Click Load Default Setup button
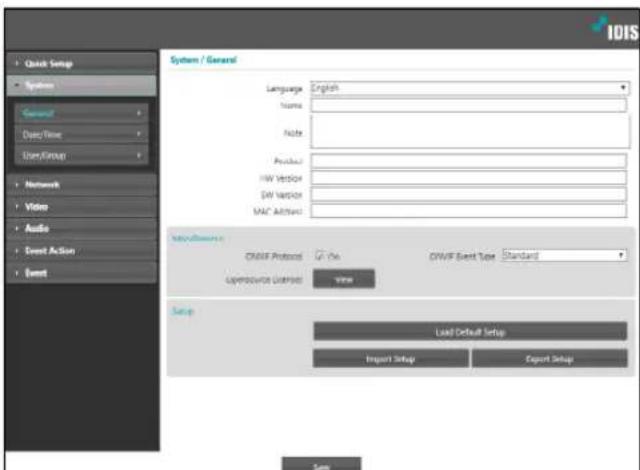The height and width of the screenshot is (470, 640). 470,331
